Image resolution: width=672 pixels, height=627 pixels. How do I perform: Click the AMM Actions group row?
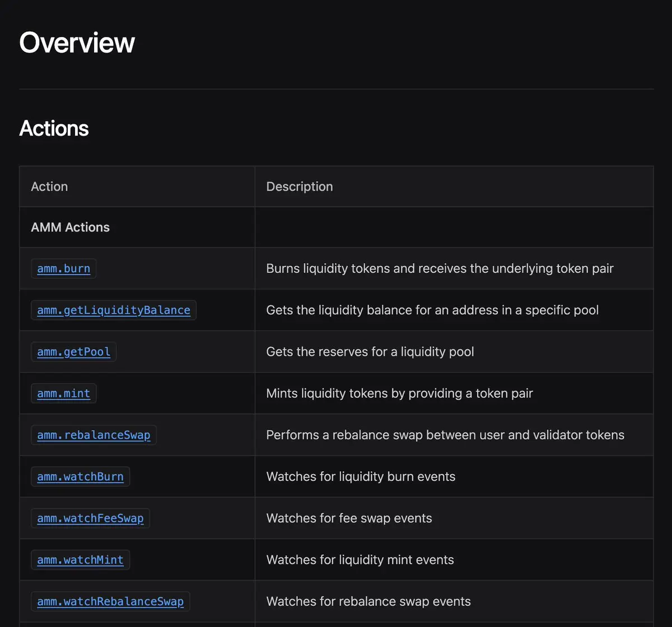(336, 227)
